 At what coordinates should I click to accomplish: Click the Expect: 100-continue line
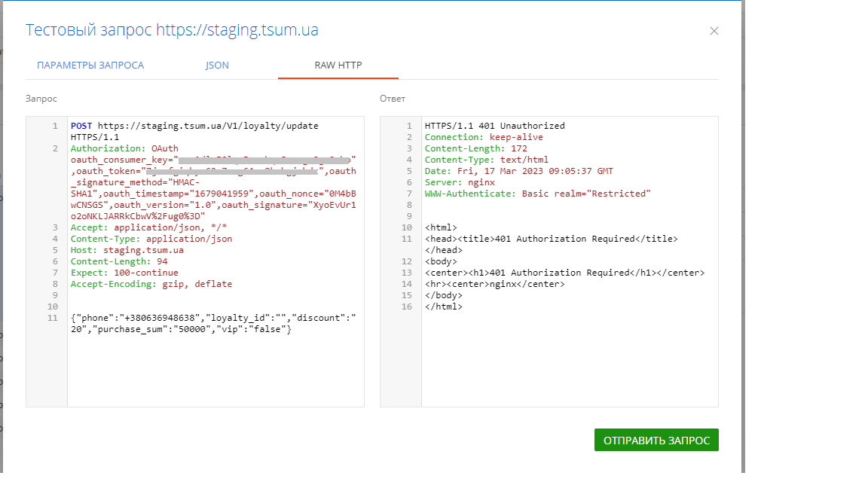tap(124, 273)
